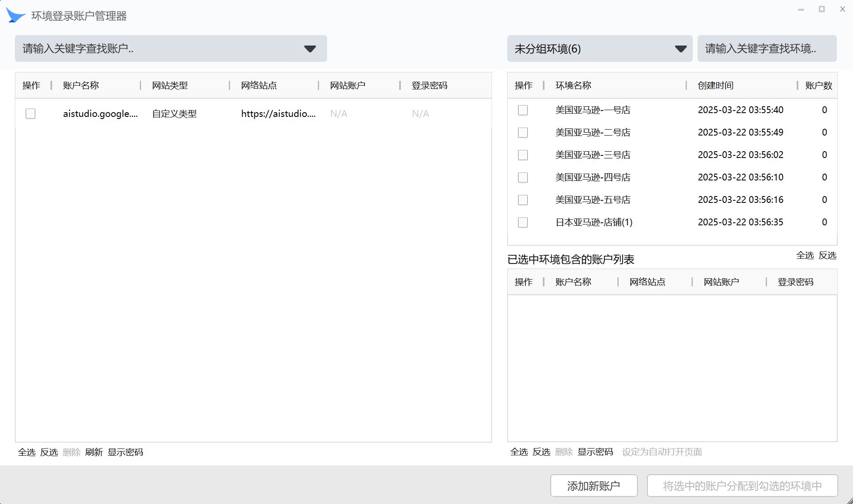Click the 网站类型 column header
Viewport: 853px width, 504px height.
tap(170, 86)
